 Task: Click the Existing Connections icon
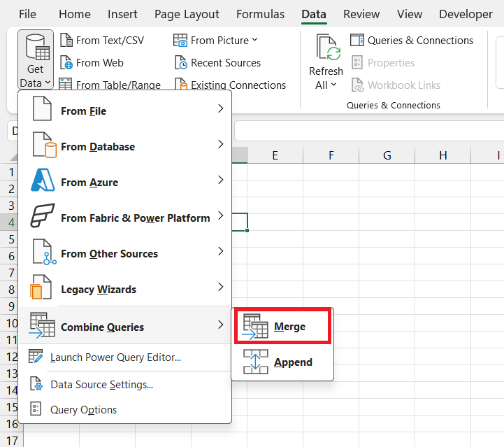coord(180,84)
